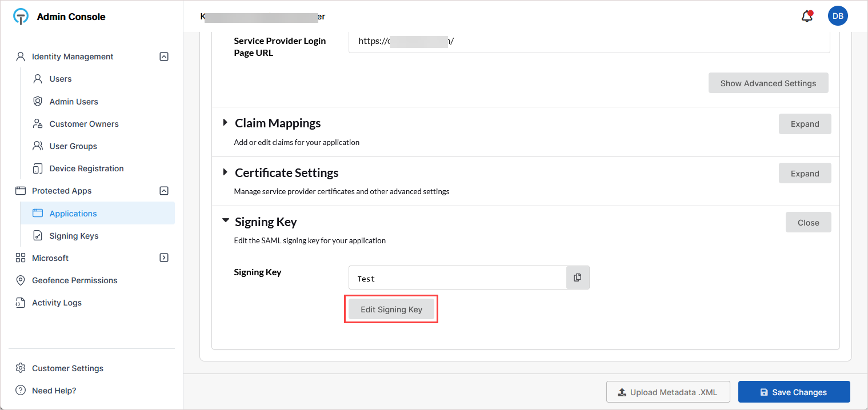The image size is (868, 410).
Task: Click the Edit Signing Key button
Action: [391, 309]
